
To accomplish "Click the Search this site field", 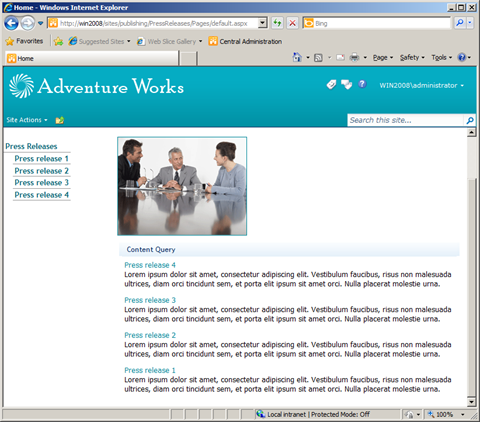I will (x=405, y=120).
